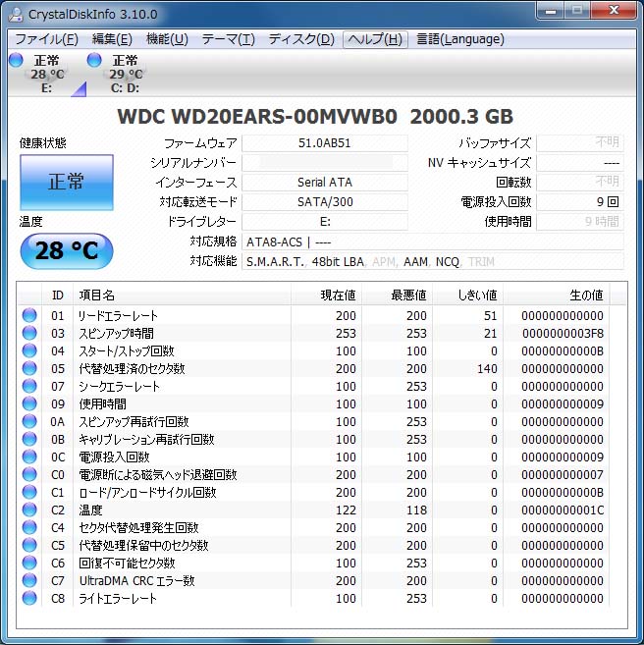
Task: Click the 生の値 column header
Action: coord(556,295)
